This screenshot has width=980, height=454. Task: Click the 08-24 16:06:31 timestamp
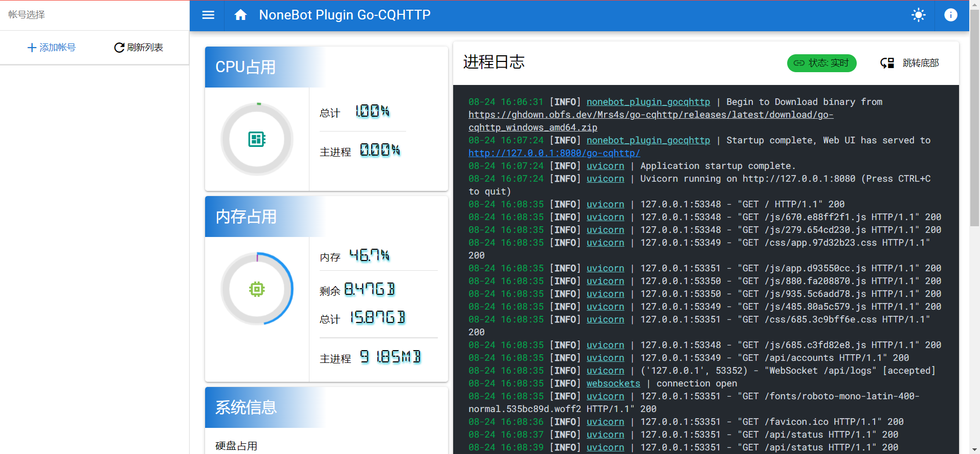(x=506, y=102)
